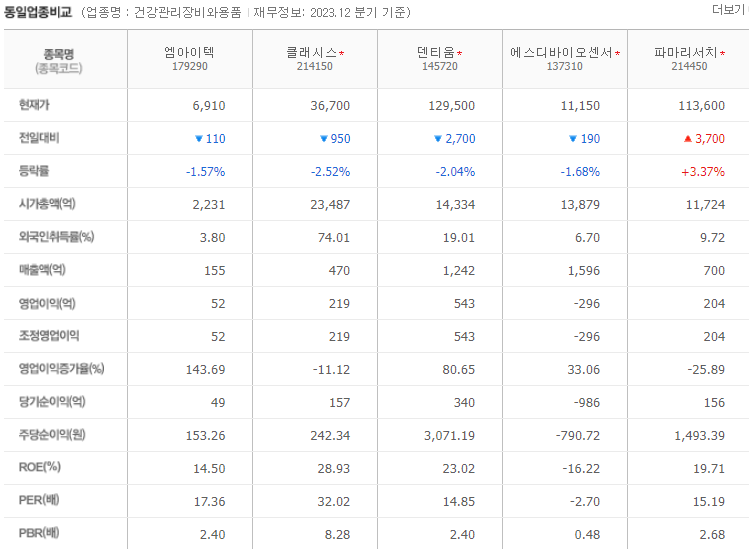
Task: Click the 매출액(억) row label
Action: pyautogui.click(x=42, y=269)
